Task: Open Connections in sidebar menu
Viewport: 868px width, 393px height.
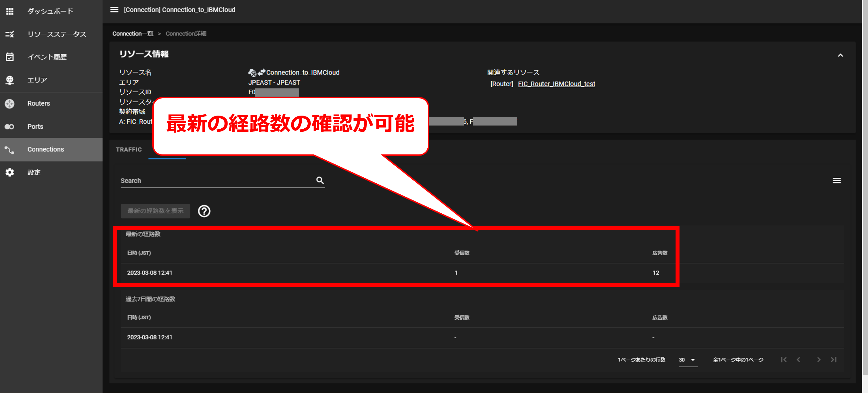Action: pos(46,149)
